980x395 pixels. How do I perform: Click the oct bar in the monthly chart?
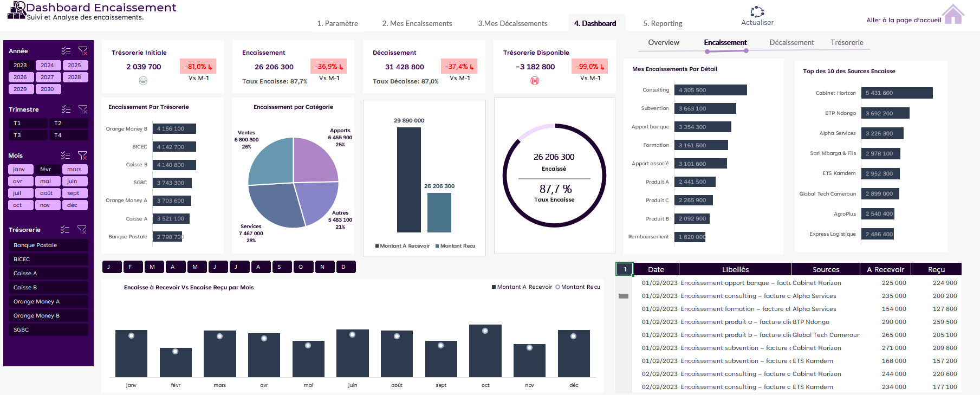tap(485, 351)
